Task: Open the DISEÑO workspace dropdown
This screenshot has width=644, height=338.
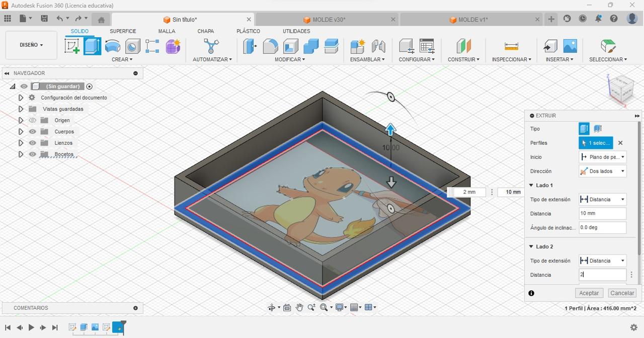Action: pos(31,45)
